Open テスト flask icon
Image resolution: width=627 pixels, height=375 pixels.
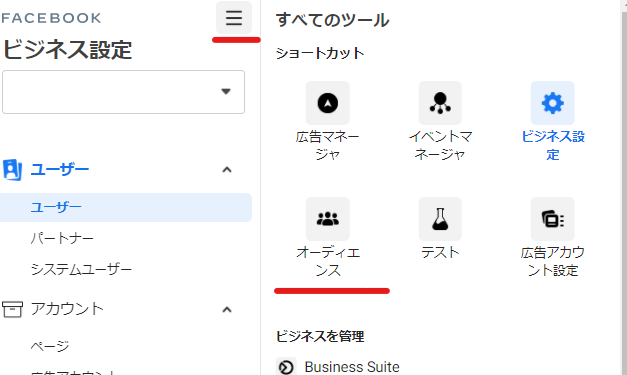(440, 219)
